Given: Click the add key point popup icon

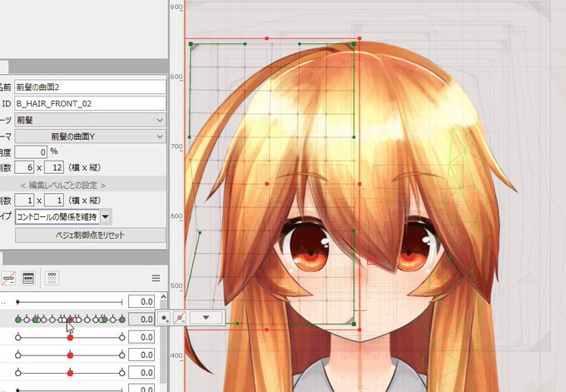Looking at the screenshot, I should [x=164, y=318].
